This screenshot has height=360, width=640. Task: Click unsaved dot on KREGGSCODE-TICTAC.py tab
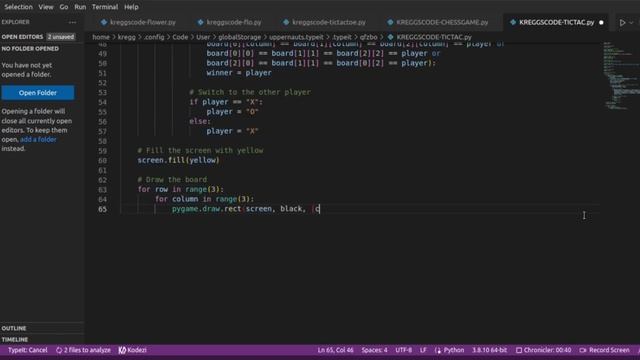click(x=601, y=22)
